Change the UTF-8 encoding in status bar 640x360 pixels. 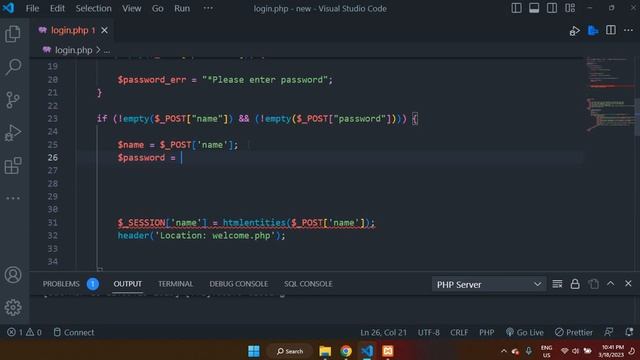[429, 333]
